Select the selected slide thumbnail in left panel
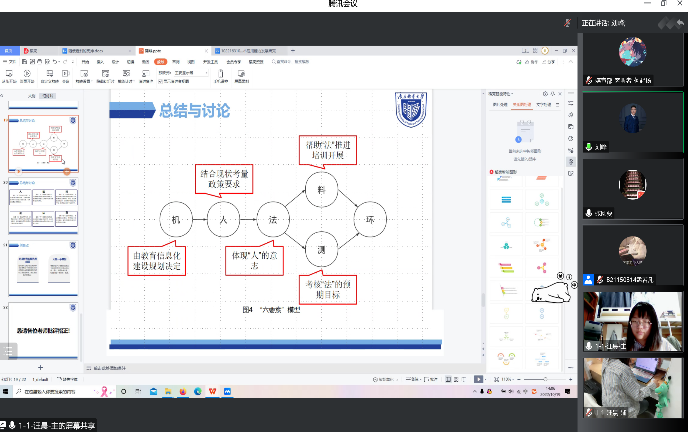 tap(43, 145)
